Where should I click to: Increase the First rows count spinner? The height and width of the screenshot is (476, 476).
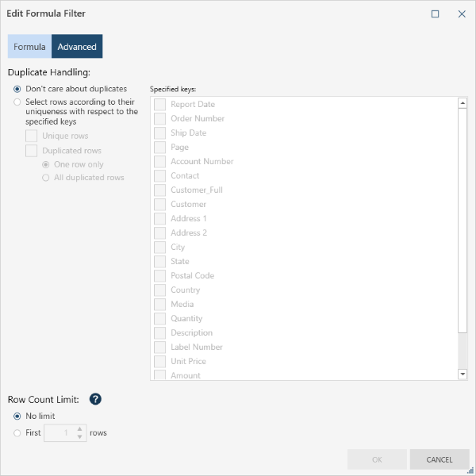[x=79, y=429]
